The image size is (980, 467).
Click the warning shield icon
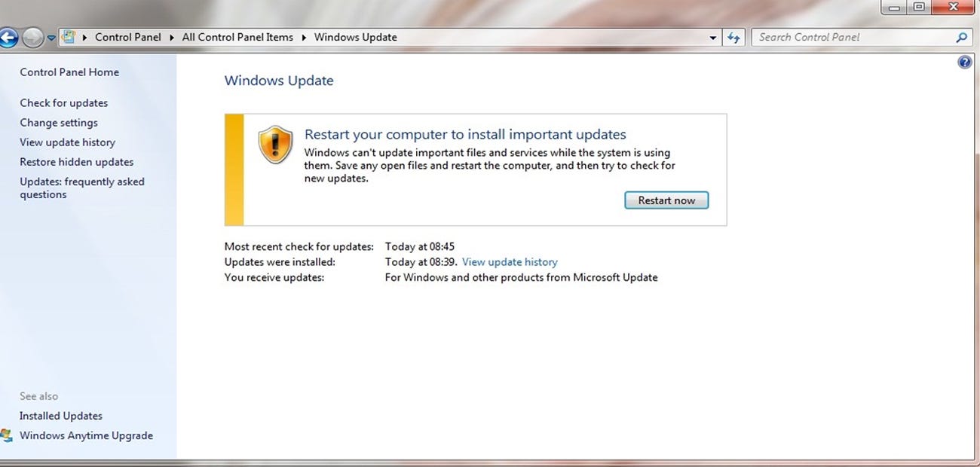(275, 145)
